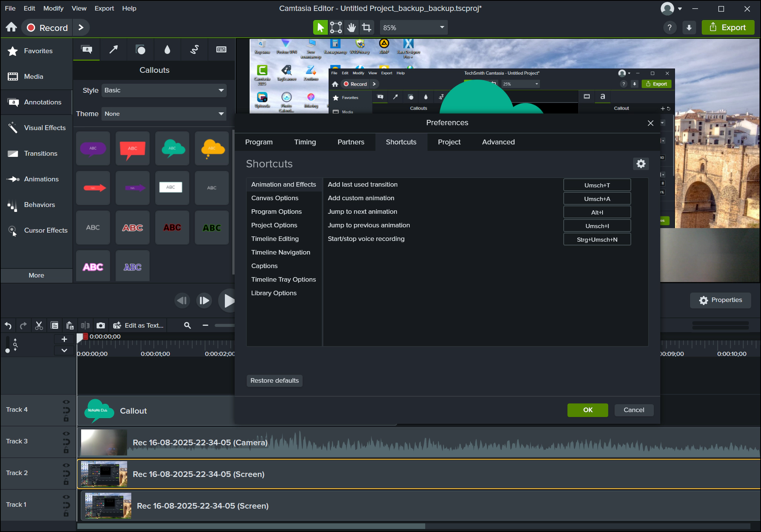
Task: Expand the Record options chevron
Action: [x=81, y=28]
